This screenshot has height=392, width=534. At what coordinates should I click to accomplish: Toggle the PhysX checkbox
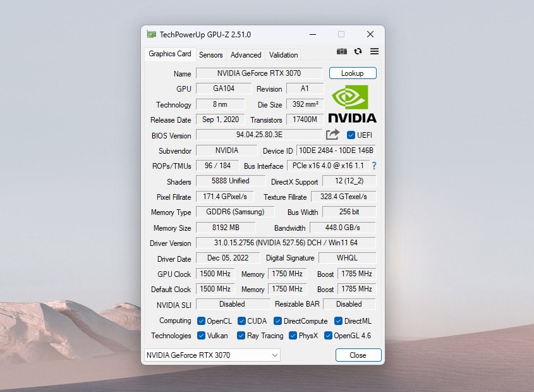point(293,336)
